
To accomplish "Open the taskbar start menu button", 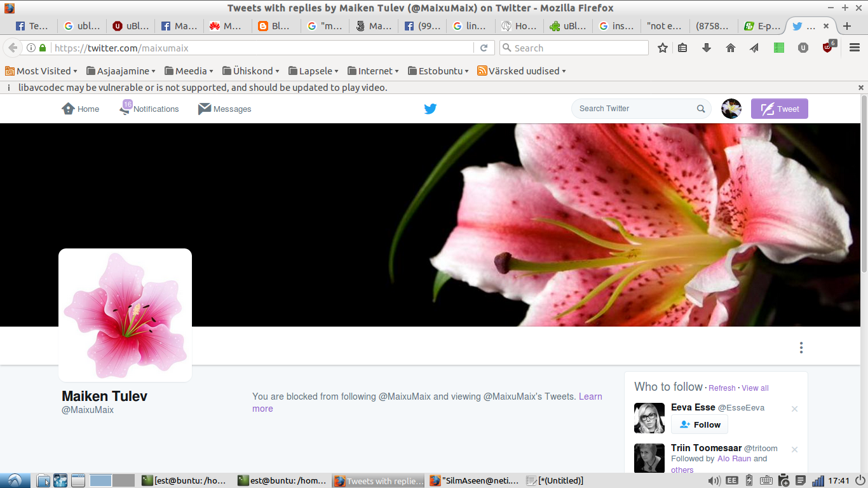I will point(15,480).
